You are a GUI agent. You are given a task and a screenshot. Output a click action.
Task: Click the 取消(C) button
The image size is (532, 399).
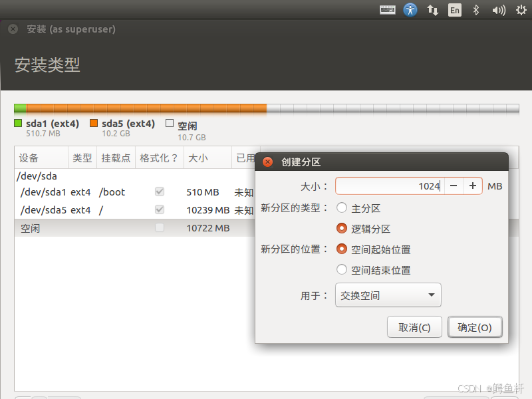pos(414,327)
